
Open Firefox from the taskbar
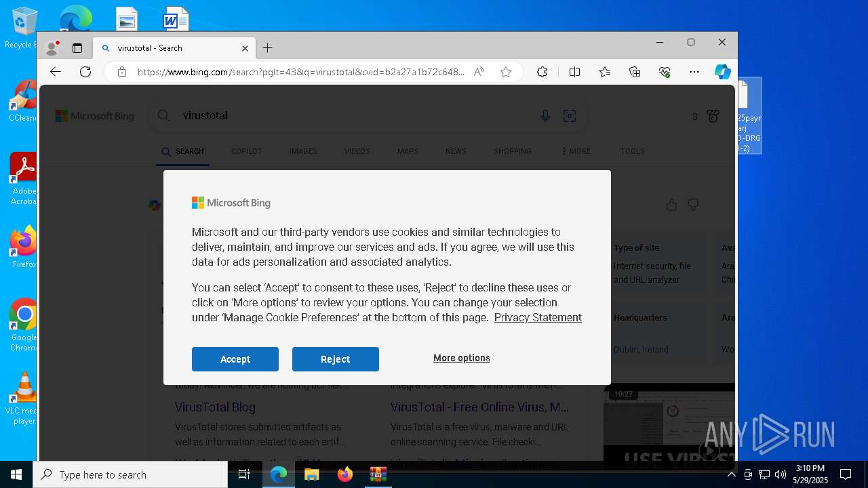pos(345,474)
